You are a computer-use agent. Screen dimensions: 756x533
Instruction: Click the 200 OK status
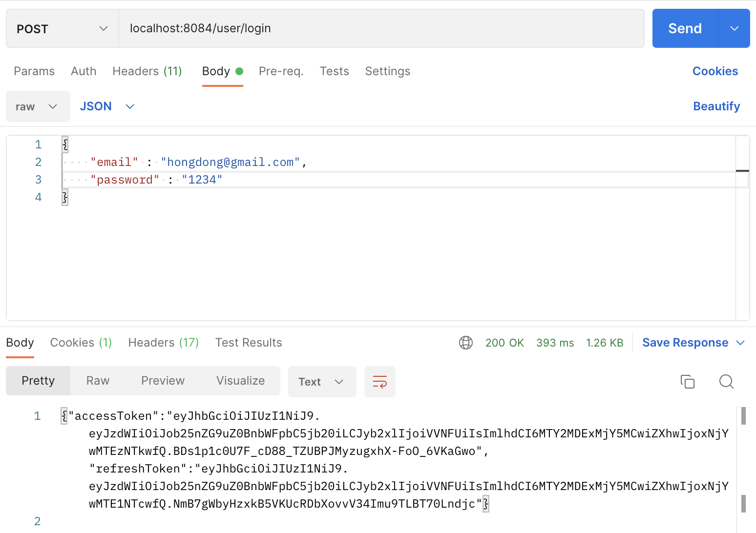point(504,343)
